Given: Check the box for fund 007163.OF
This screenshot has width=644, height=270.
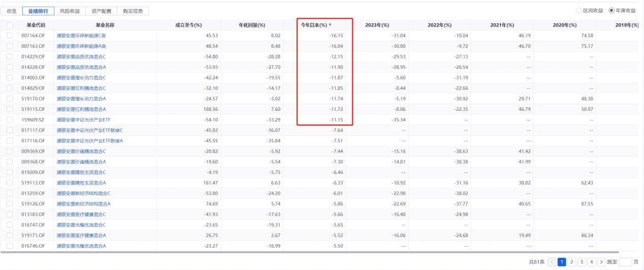Looking at the screenshot, I should 10,46.
